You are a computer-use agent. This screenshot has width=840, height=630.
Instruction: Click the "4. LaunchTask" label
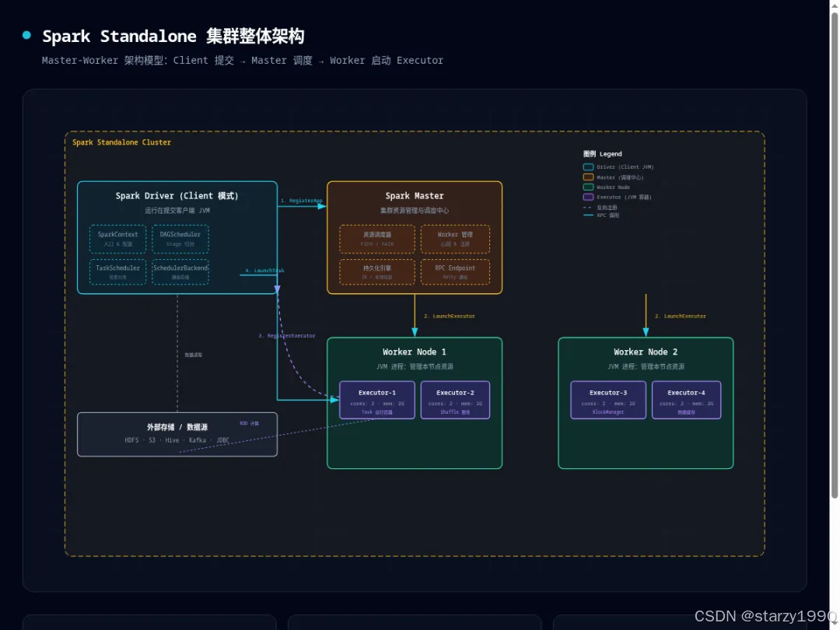coord(264,271)
